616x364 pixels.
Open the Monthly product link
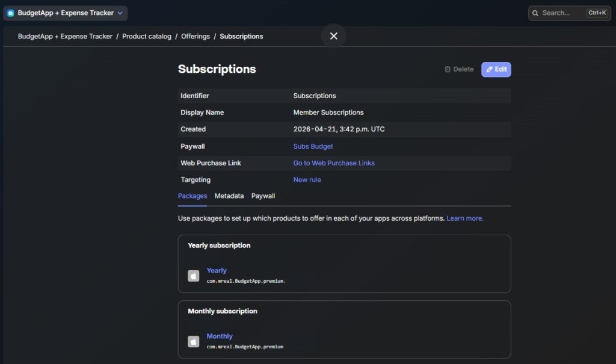[x=220, y=336]
